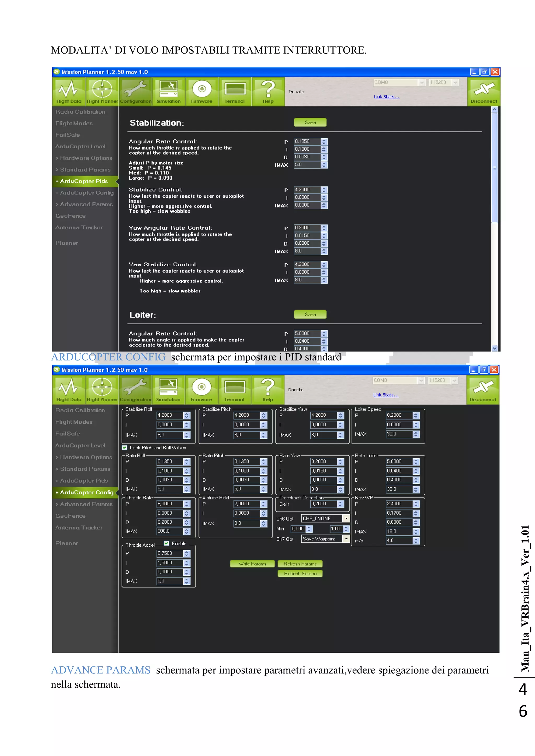Click Refresh Params button
The width and height of the screenshot is (535, 756).
300,564
